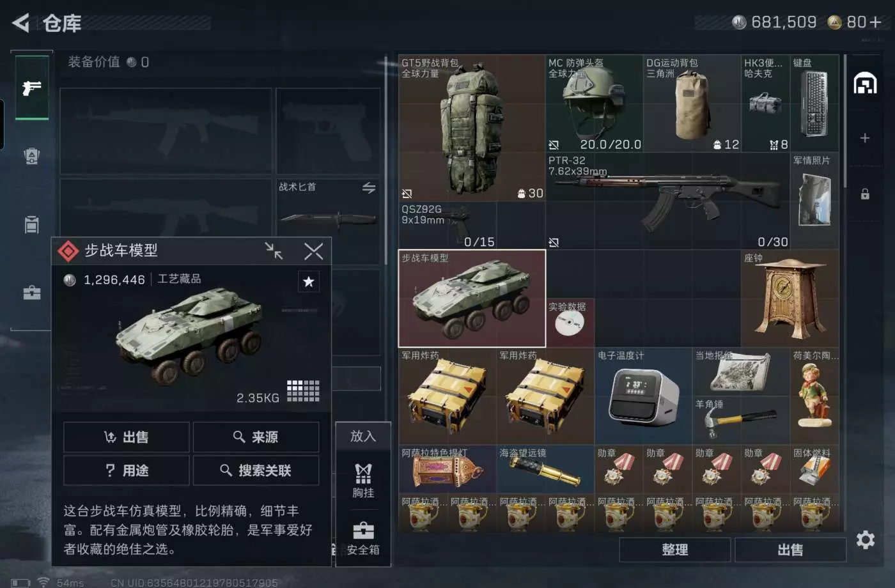Select the main warehouse icon on right
Image resolution: width=895 pixels, height=588 pixels.
865,83
